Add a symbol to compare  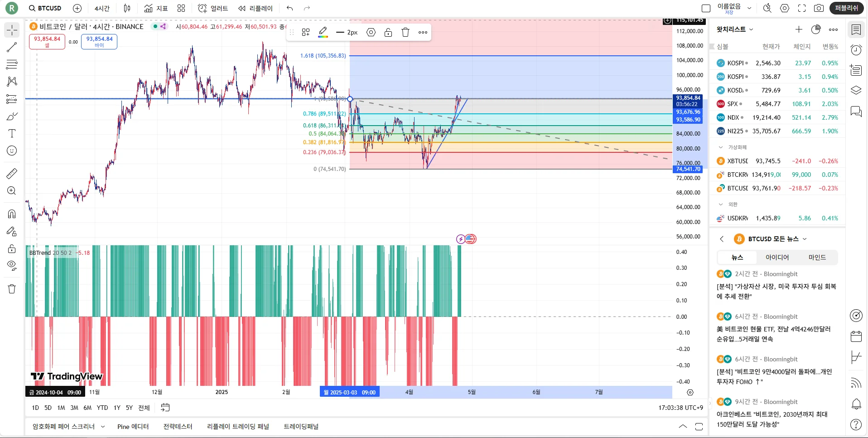[77, 8]
